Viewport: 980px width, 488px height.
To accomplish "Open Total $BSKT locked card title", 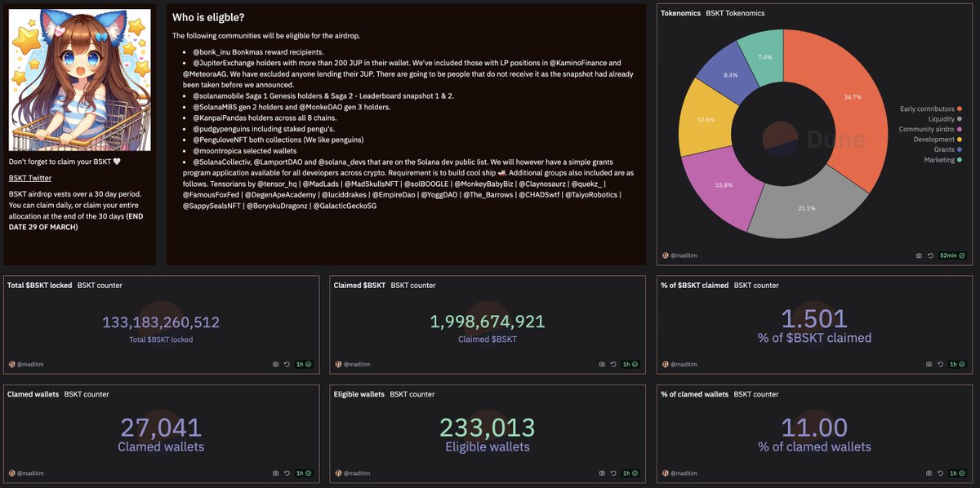I will tap(39, 286).
